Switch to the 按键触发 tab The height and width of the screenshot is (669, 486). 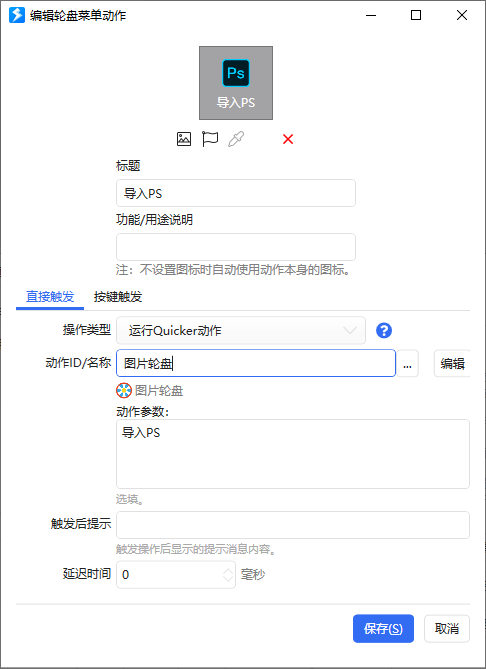pos(118,297)
